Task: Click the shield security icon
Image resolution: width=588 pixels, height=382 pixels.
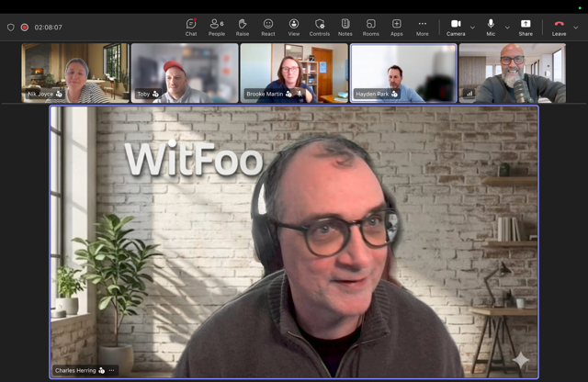Action: pos(11,28)
